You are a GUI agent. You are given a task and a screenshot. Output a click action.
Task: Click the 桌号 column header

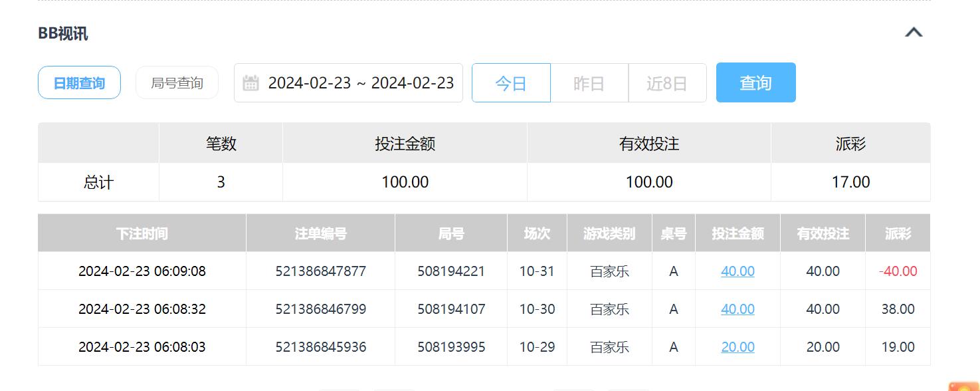(x=673, y=233)
